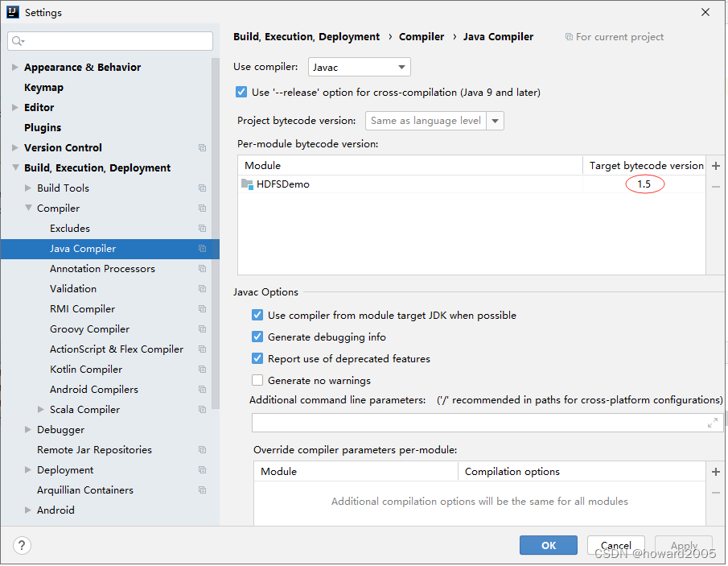Click the Cancel button
The height and width of the screenshot is (566, 728).
[615, 545]
